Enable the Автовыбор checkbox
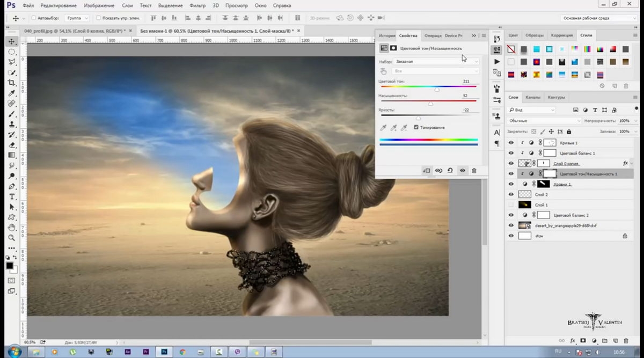Image resolution: width=644 pixels, height=358 pixels. coord(34,18)
